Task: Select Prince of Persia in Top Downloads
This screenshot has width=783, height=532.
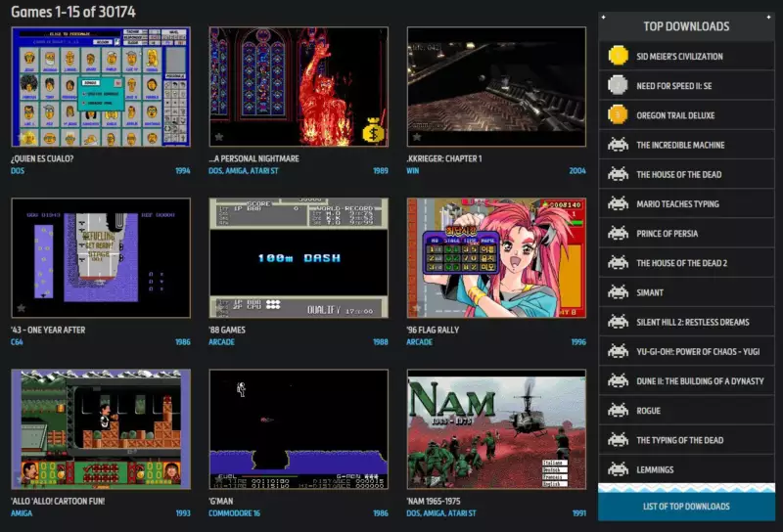Action: tap(686, 233)
